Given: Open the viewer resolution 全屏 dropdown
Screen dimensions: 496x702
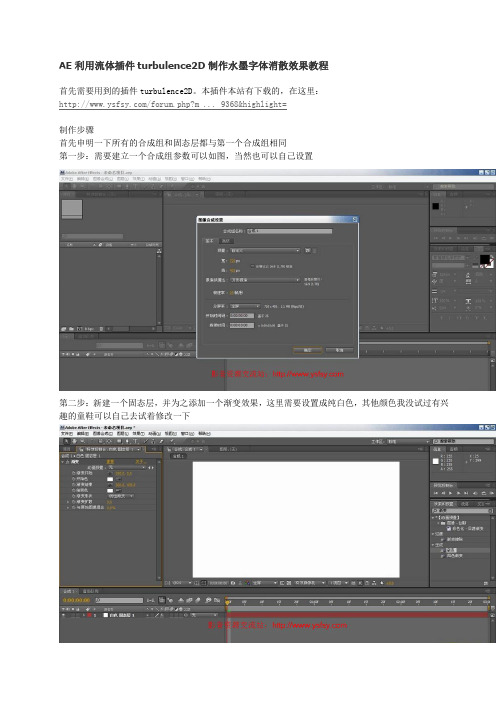Looking at the screenshot, I should pos(265,583).
